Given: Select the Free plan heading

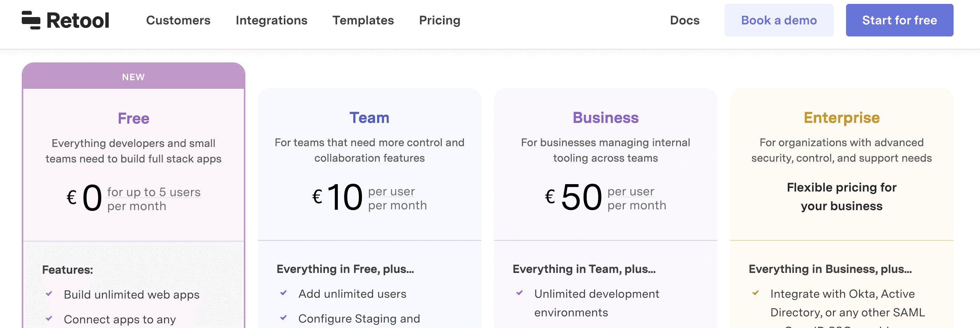Looking at the screenshot, I should 134,118.
